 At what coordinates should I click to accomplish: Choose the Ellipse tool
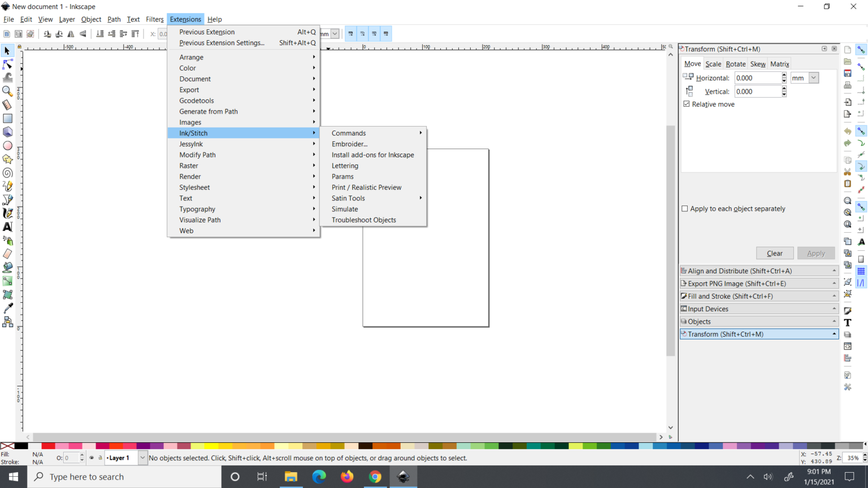pyautogui.click(x=7, y=146)
